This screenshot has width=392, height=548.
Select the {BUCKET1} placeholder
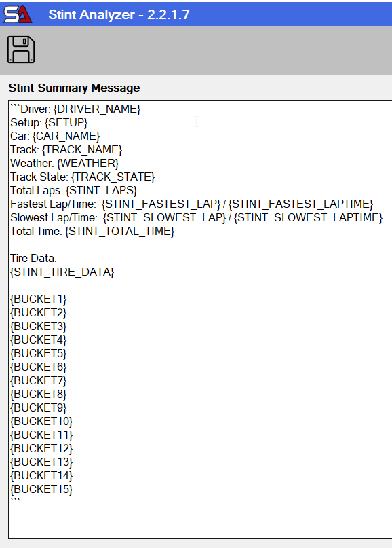coord(37,299)
